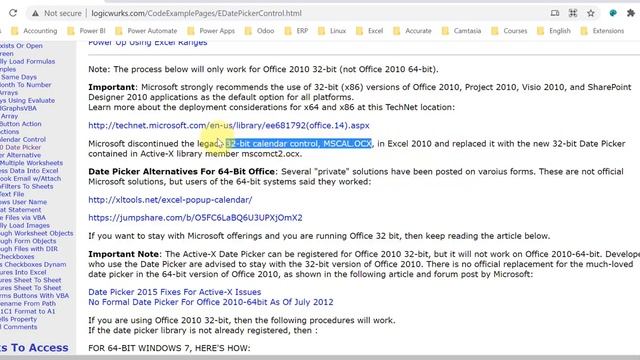The height and width of the screenshot is (360, 640).
Task: Click the QR code icon in address bar
Action: (x=573, y=13)
